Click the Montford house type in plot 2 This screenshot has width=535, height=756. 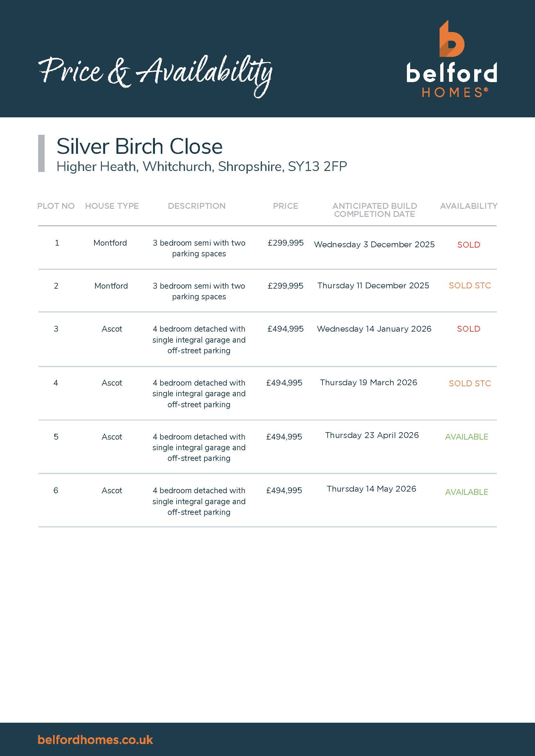[111, 286]
